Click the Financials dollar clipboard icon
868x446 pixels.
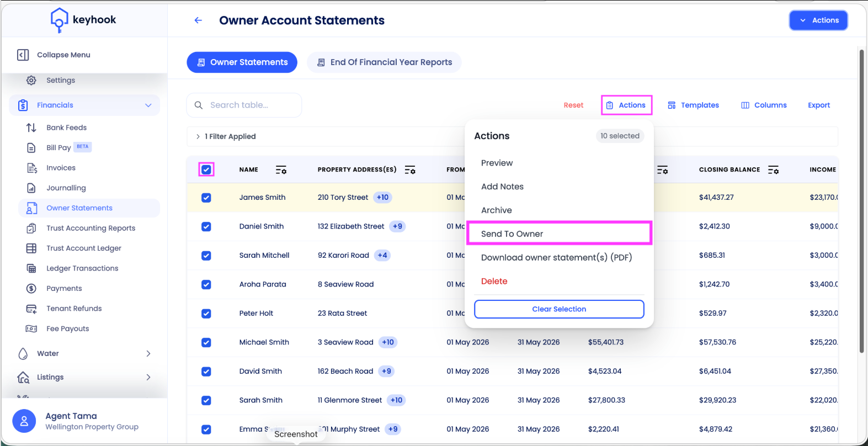pyautogui.click(x=23, y=105)
